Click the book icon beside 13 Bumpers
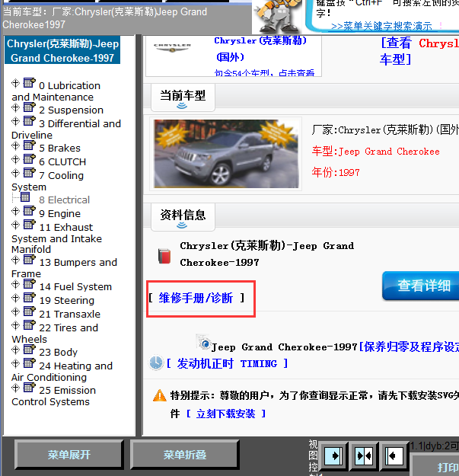Screen dimensions: 459x476 [x=30, y=260]
